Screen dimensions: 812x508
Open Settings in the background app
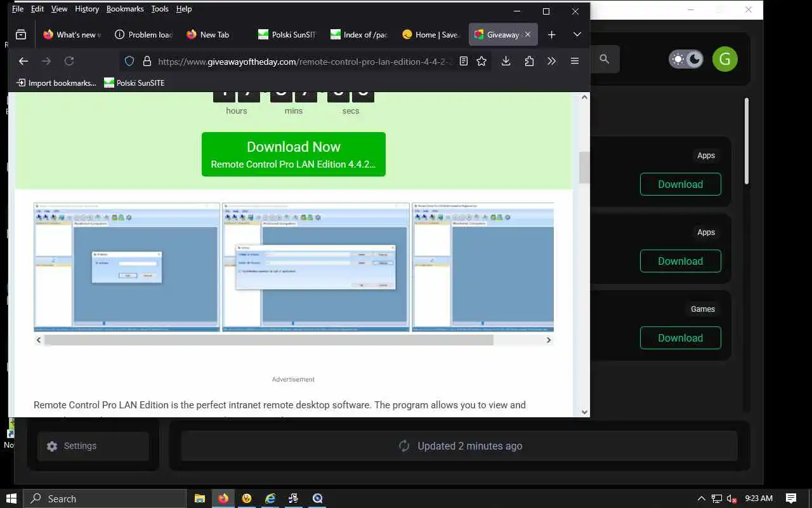pos(93,446)
